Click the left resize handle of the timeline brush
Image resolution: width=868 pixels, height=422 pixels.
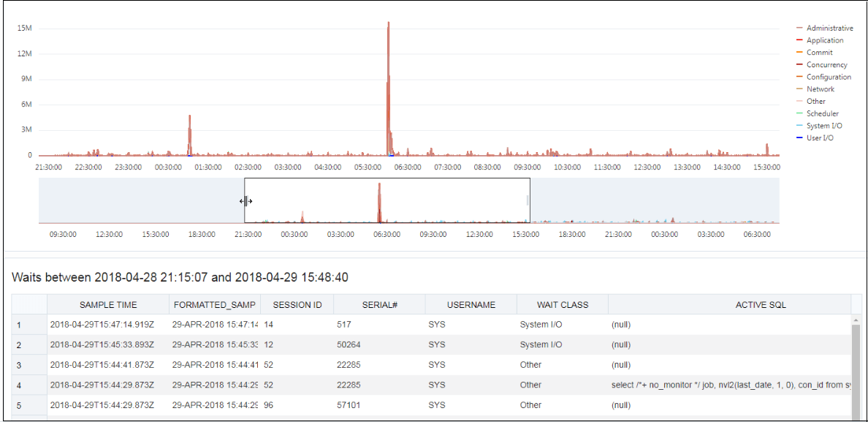pos(245,200)
